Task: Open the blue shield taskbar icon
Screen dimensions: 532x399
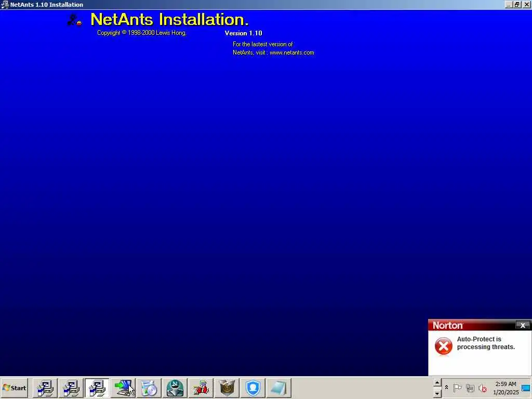Action: (x=253, y=388)
